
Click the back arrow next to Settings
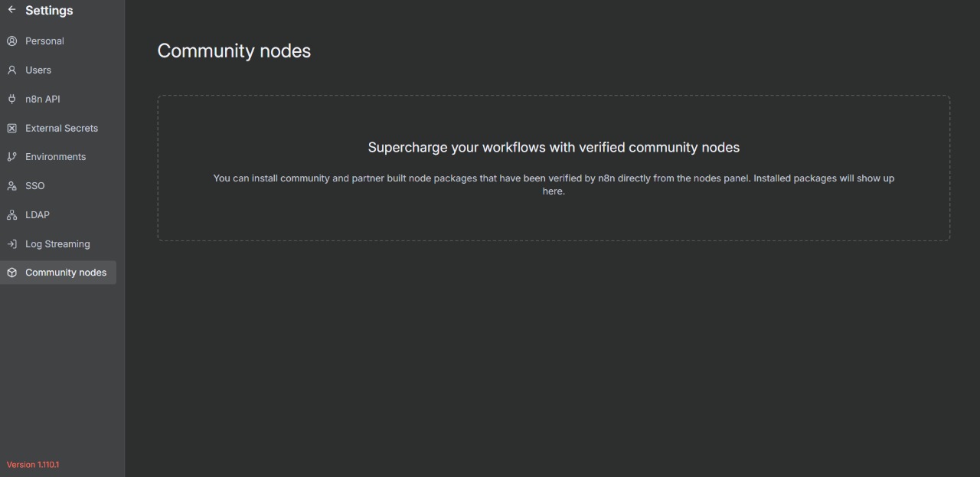click(x=11, y=10)
